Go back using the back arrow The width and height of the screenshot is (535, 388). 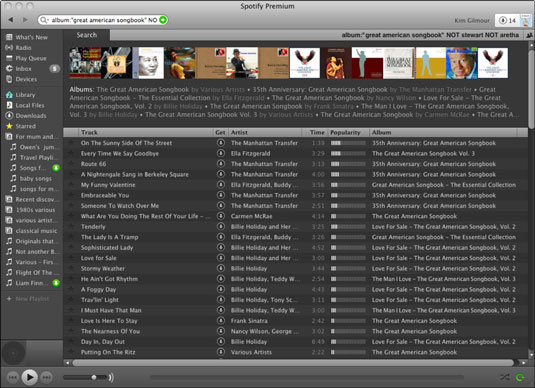coord(11,20)
